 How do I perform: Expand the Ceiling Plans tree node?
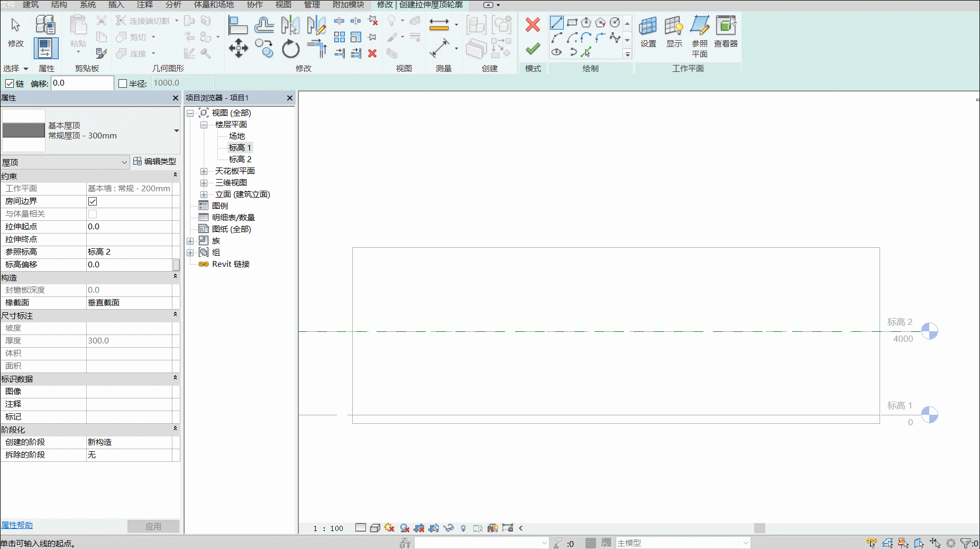coord(204,171)
